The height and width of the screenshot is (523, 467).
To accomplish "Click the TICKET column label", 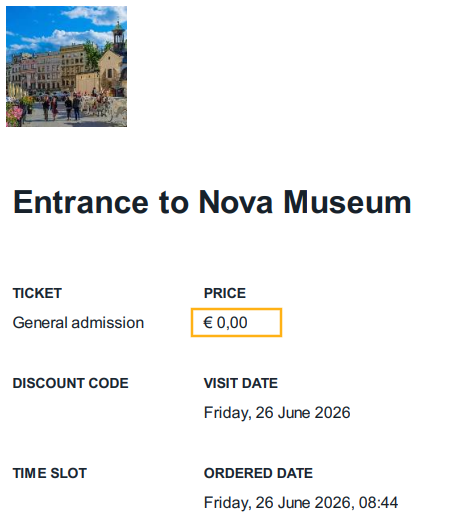I will coord(37,293).
